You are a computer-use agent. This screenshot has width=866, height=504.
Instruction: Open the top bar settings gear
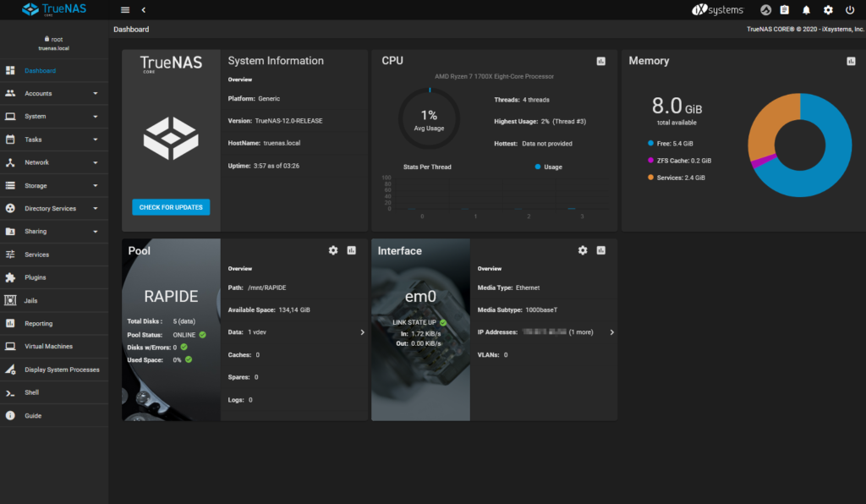click(828, 10)
